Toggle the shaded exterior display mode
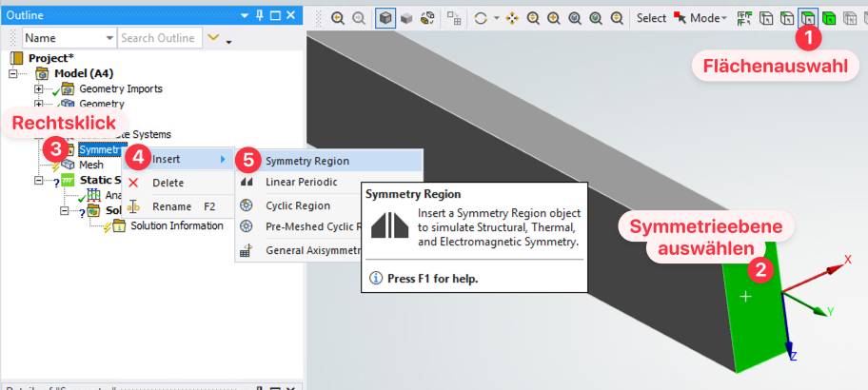 click(x=385, y=18)
